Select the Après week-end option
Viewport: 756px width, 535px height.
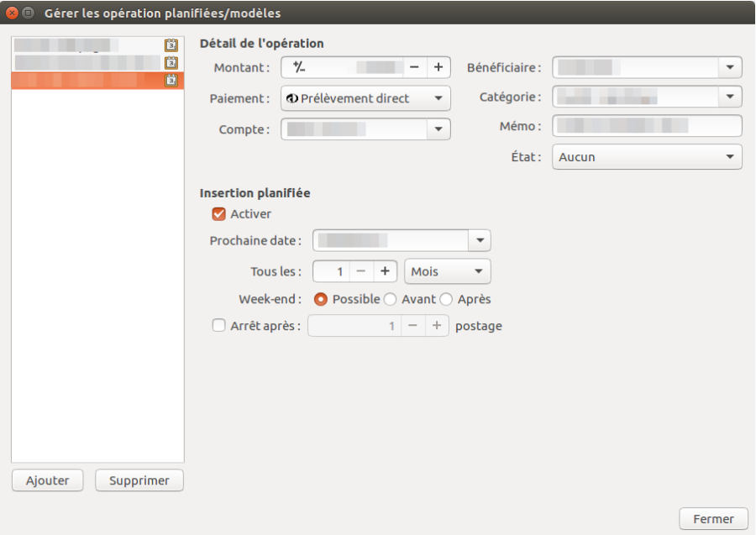click(x=446, y=299)
